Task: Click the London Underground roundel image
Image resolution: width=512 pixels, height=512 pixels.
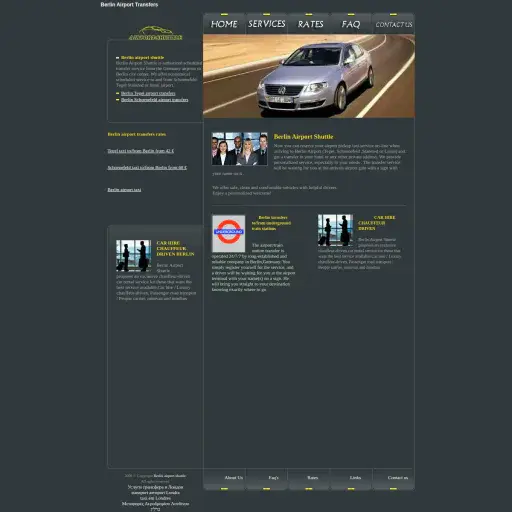Action: 229,233
